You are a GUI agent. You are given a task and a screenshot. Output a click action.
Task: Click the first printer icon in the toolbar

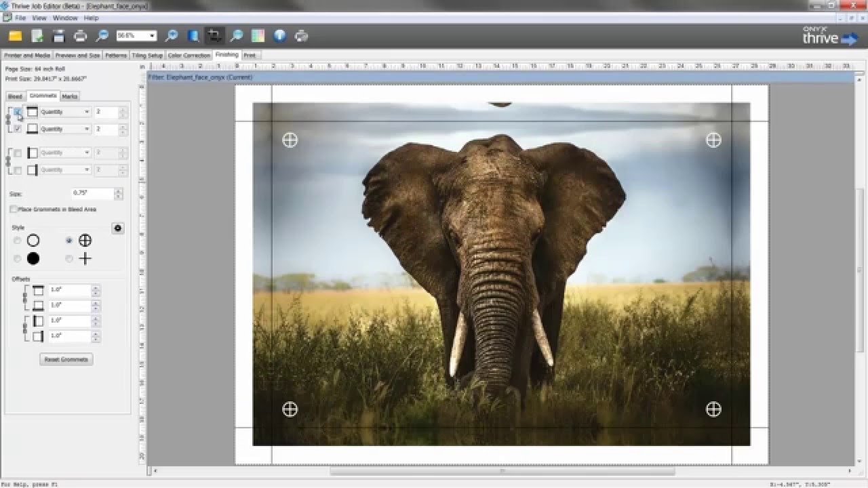click(x=80, y=36)
